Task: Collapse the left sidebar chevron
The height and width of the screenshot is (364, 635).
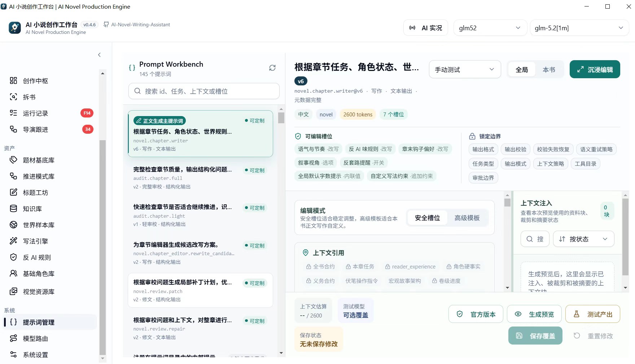Action: click(99, 55)
